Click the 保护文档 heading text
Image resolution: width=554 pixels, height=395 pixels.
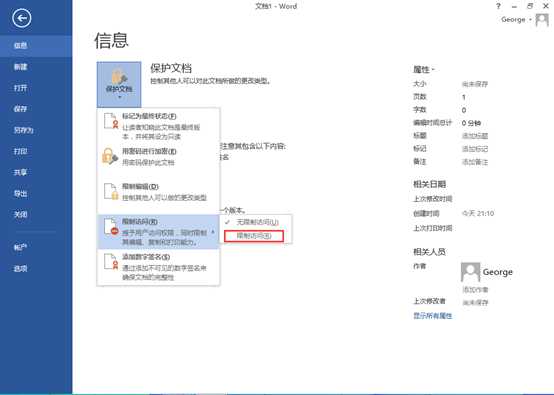point(171,68)
